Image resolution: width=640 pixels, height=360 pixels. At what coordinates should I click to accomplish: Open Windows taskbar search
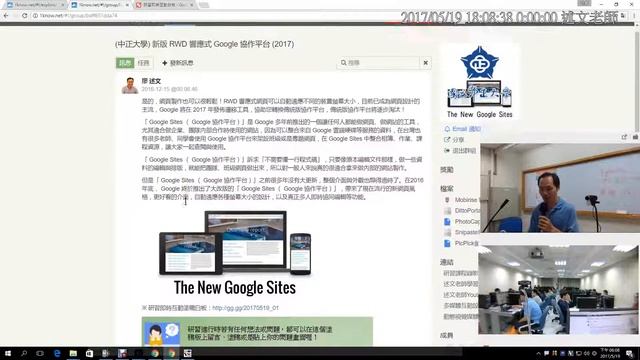tap(24, 353)
